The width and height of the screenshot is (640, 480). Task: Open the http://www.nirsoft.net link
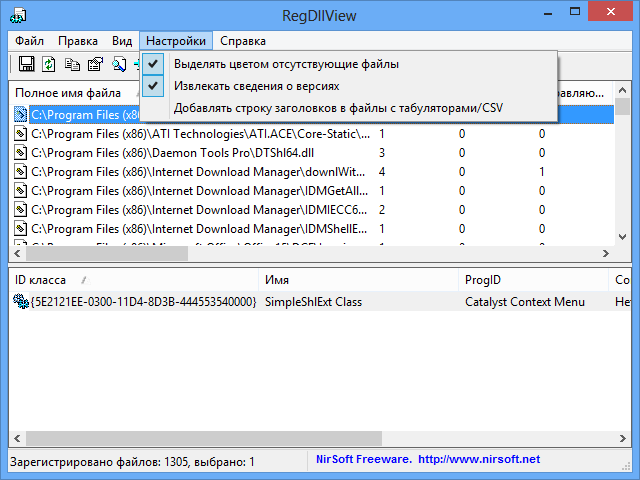[479, 460]
